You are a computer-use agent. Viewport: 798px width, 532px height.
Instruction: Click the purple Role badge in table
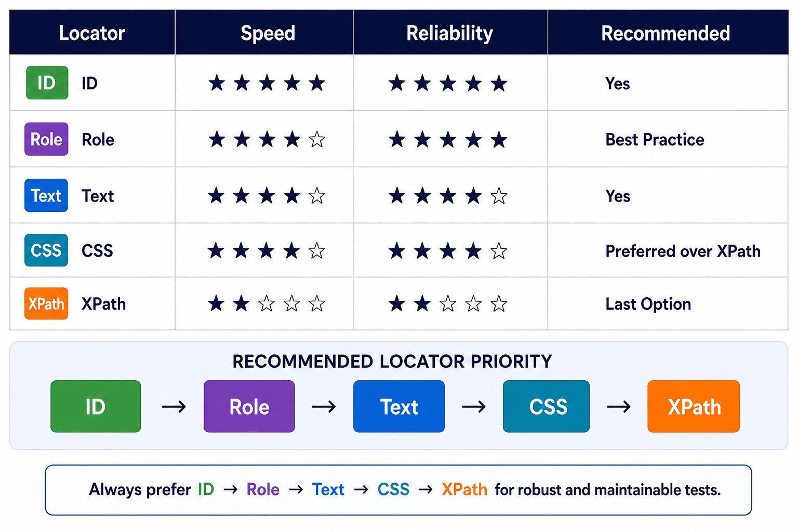click(x=46, y=139)
